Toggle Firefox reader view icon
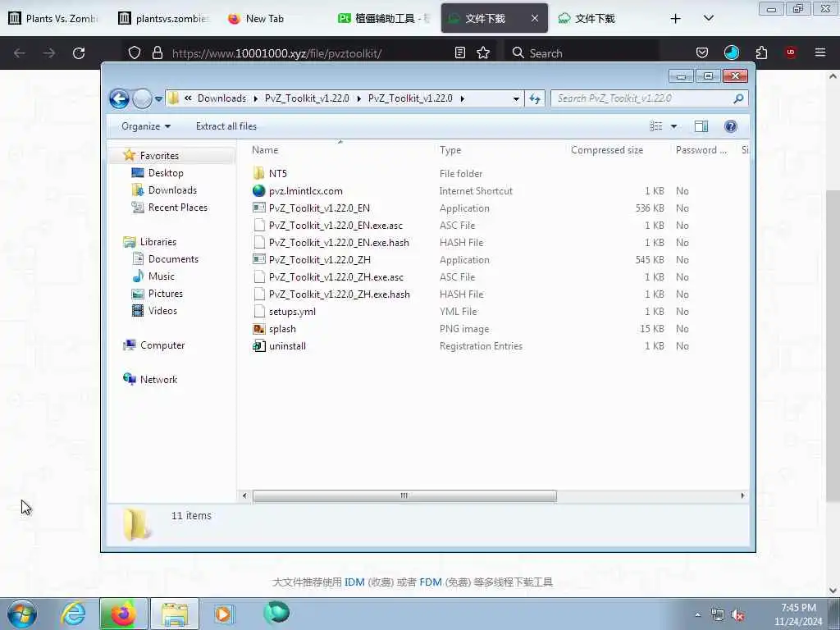 459,52
